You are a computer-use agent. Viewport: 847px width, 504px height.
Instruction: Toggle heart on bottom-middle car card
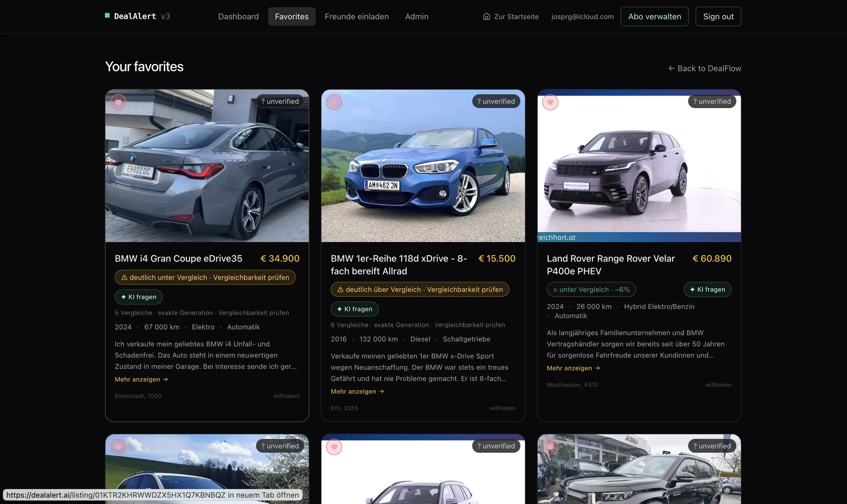pyautogui.click(x=334, y=447)
